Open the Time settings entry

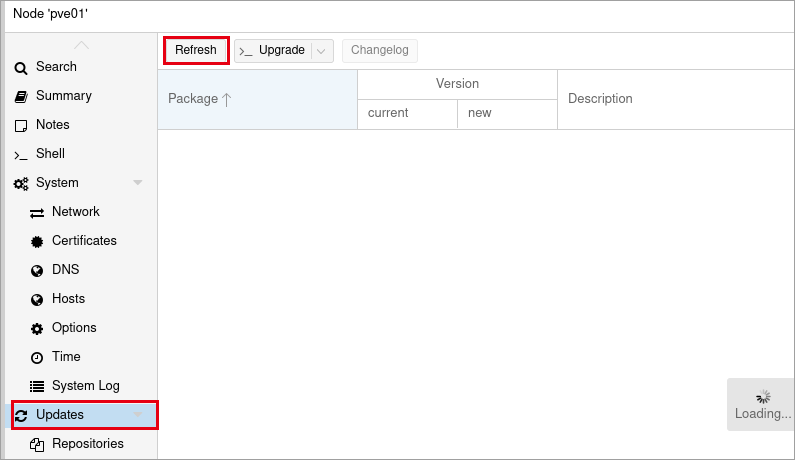point(66,356)
